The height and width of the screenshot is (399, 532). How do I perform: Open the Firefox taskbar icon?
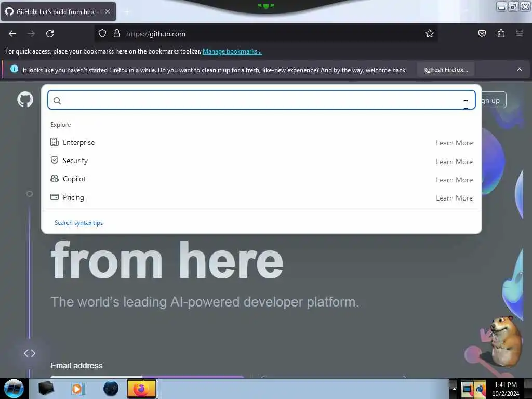(x=141, y=389)
